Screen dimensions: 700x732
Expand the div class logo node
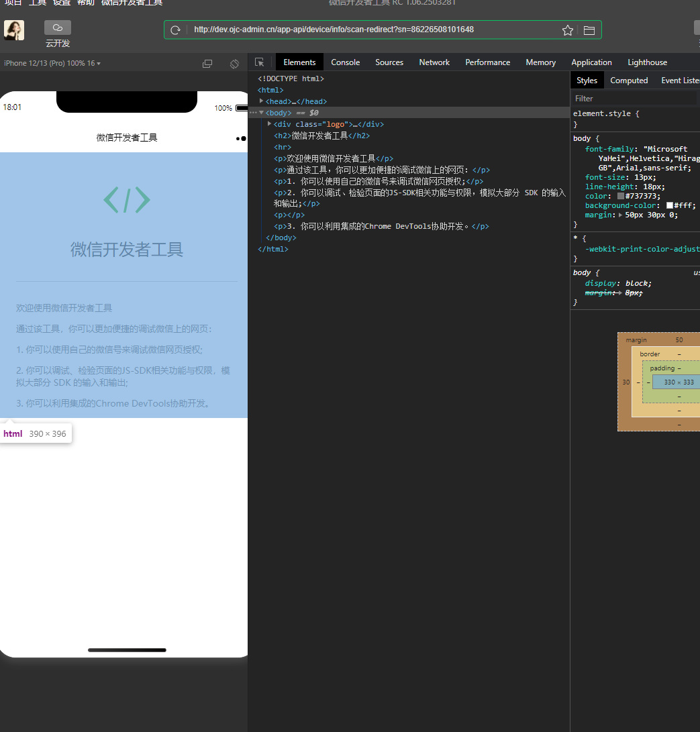[269, 123]
